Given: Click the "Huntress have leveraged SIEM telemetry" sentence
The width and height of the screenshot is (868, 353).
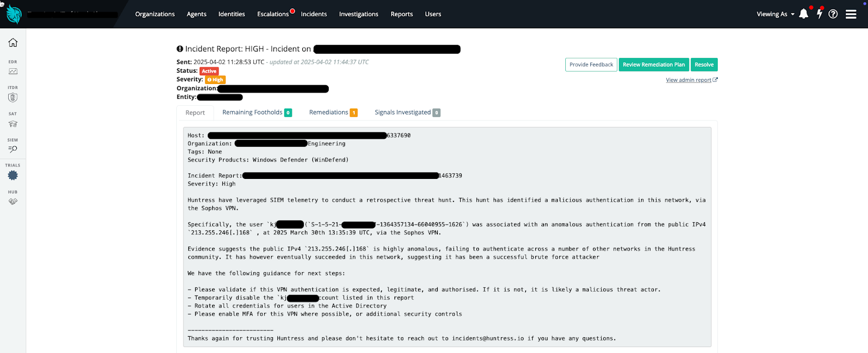Looking at the screenshot, I should coord(446,204).
